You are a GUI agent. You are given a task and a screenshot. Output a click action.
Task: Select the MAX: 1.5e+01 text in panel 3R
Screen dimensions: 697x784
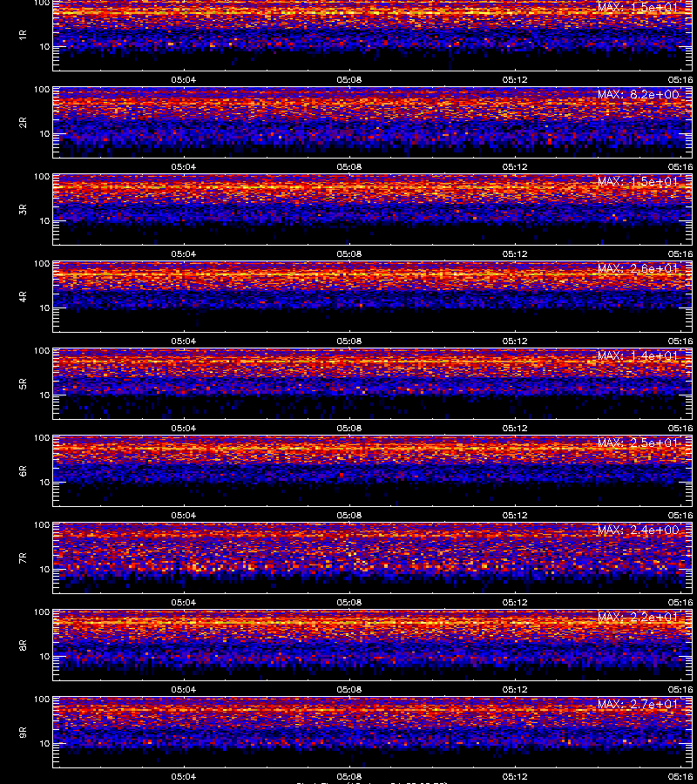(638, 181)
